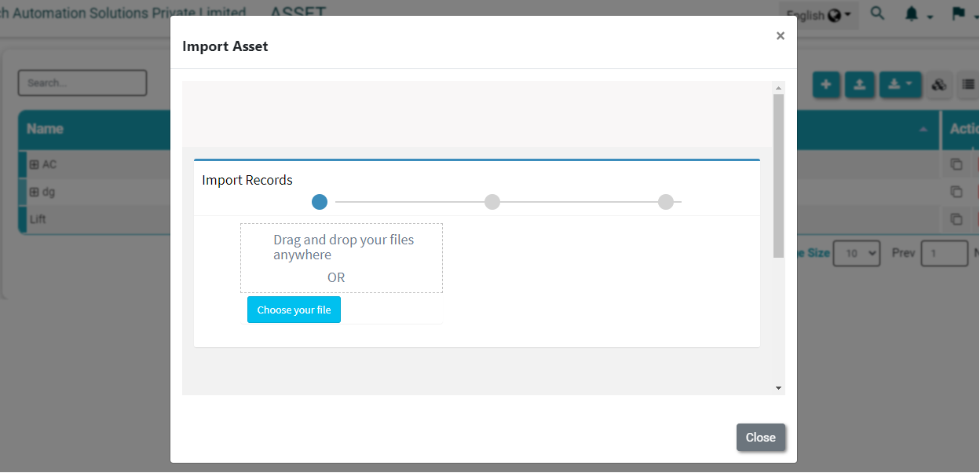Screen dimensions: 980x473
Task: Click the Close button in dialog footer
Action: tap(760, 438)
